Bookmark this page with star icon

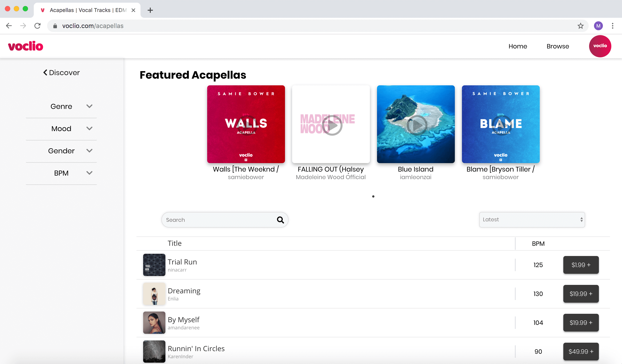pyautogui.click(x=580, y=26)
